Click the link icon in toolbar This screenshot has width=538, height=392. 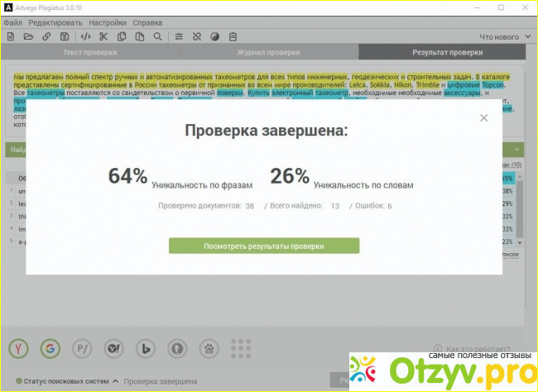coord(46,36)
